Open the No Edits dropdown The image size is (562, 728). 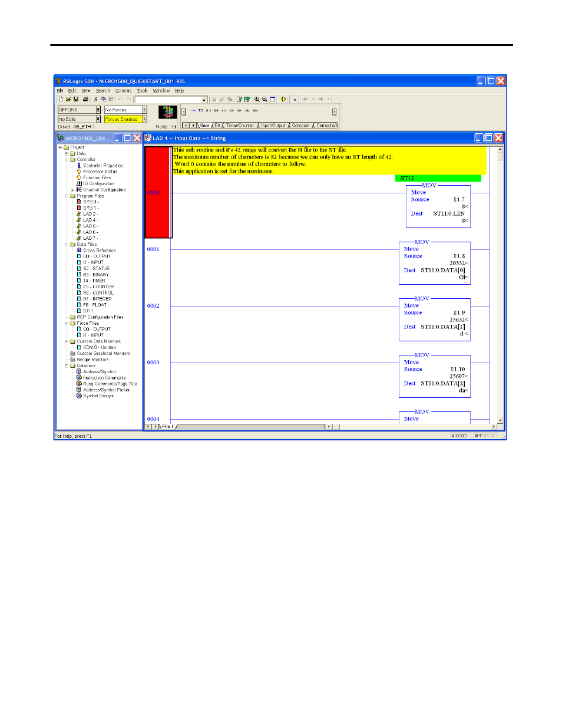tap(98, 119)
